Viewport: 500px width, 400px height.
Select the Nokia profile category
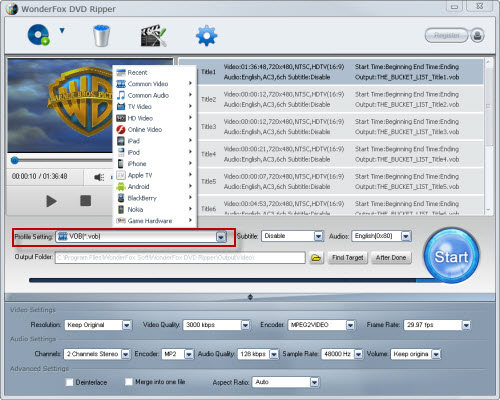point(155,209)
